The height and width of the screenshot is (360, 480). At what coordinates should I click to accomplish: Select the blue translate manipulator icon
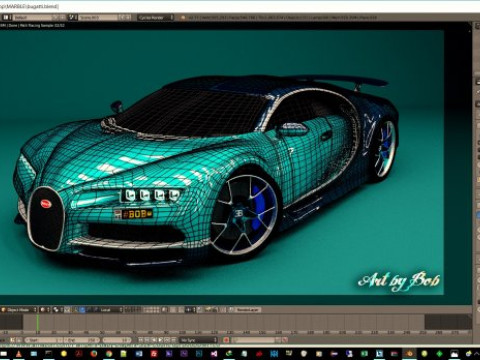click(82, 310)
